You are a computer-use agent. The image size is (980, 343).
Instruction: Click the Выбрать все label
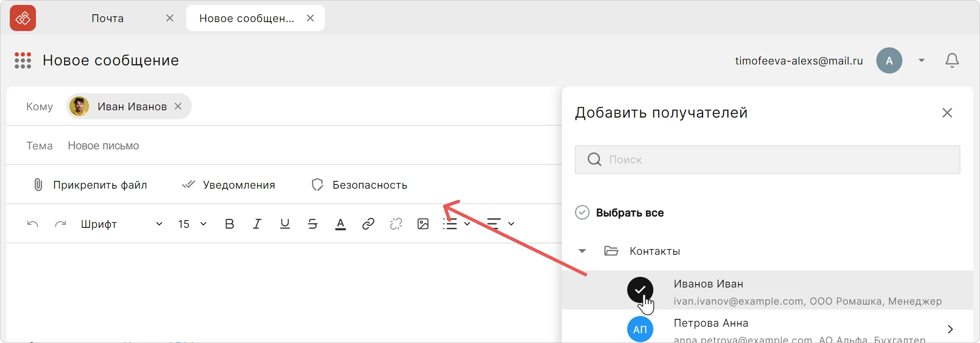630,213
